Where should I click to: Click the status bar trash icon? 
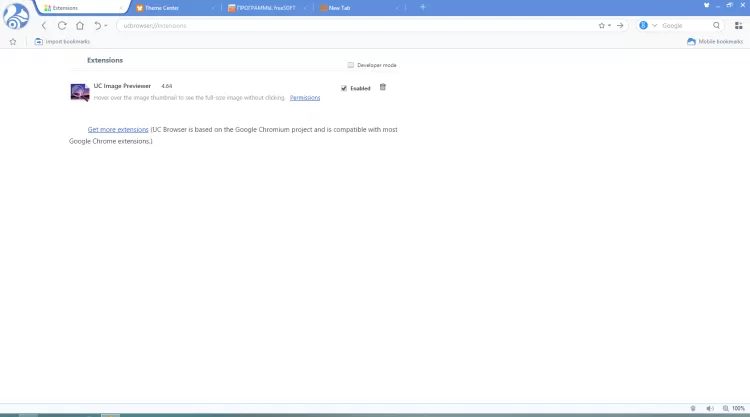point(693,408)
